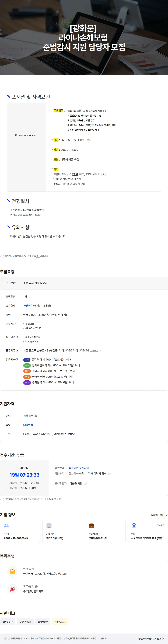Click 연봉 3,000~3,200만원 salary text
168x644 pixels.
click(x=45, y=315)
